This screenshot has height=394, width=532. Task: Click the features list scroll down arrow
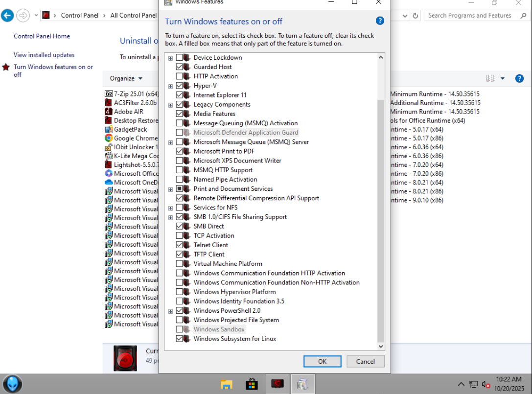(381, 347)
